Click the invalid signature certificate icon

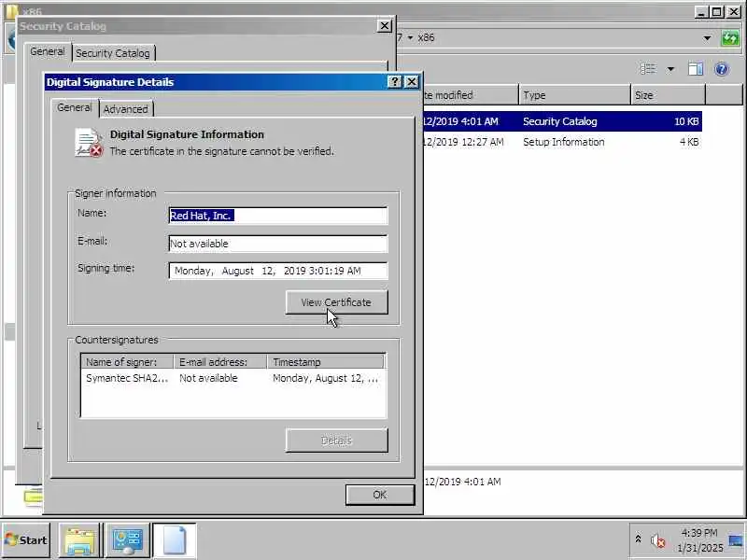click(89, 143)
